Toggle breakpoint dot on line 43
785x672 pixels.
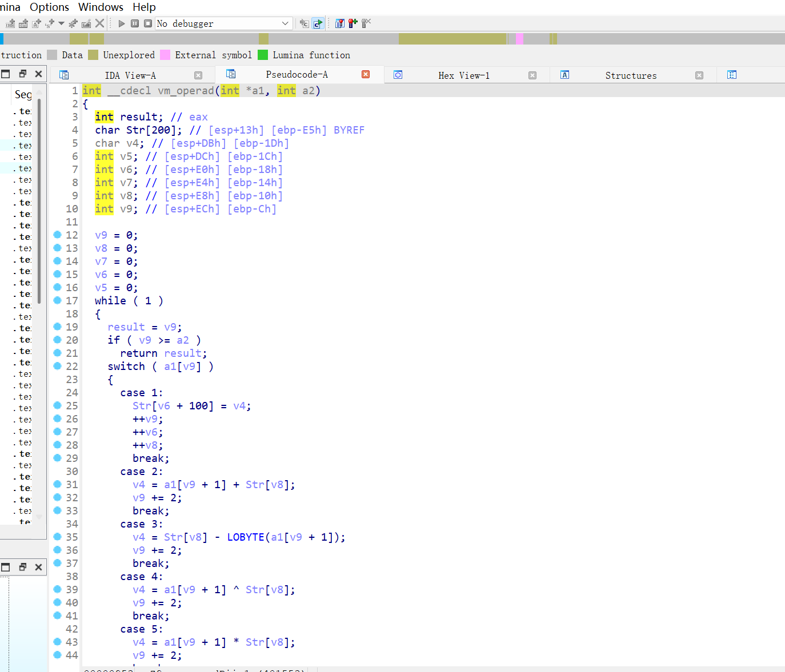(57, 642)
